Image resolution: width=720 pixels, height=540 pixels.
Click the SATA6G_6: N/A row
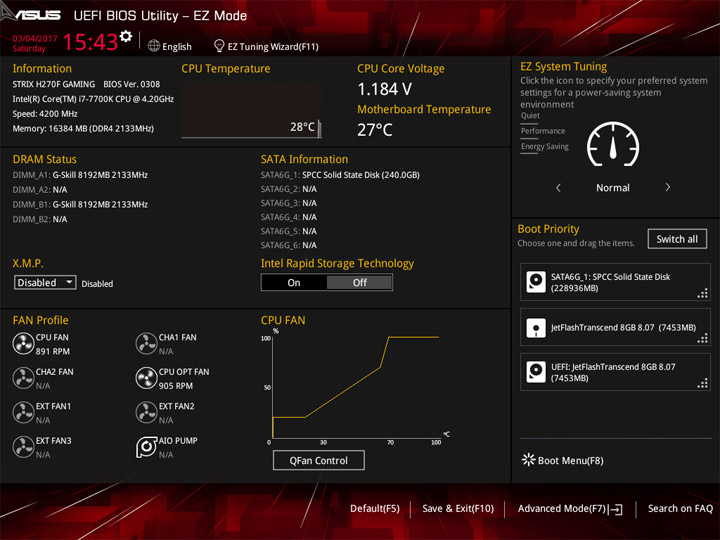tap(289, 245)
